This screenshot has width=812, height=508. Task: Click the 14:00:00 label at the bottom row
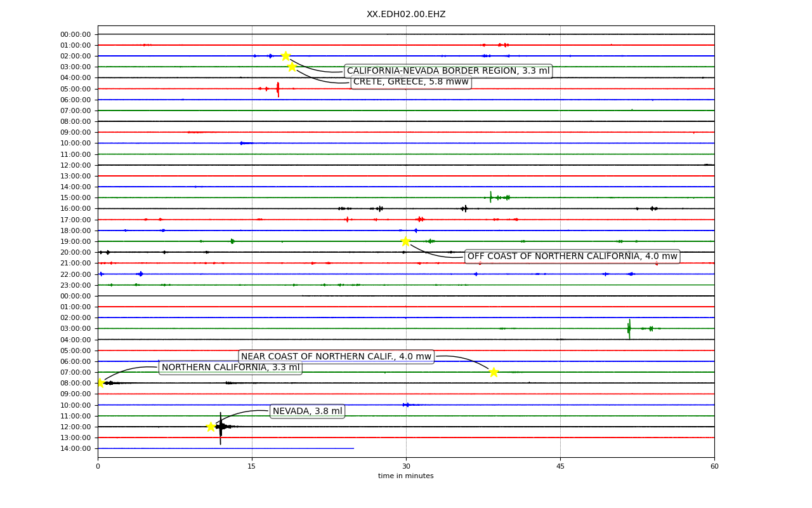point(75,448)
